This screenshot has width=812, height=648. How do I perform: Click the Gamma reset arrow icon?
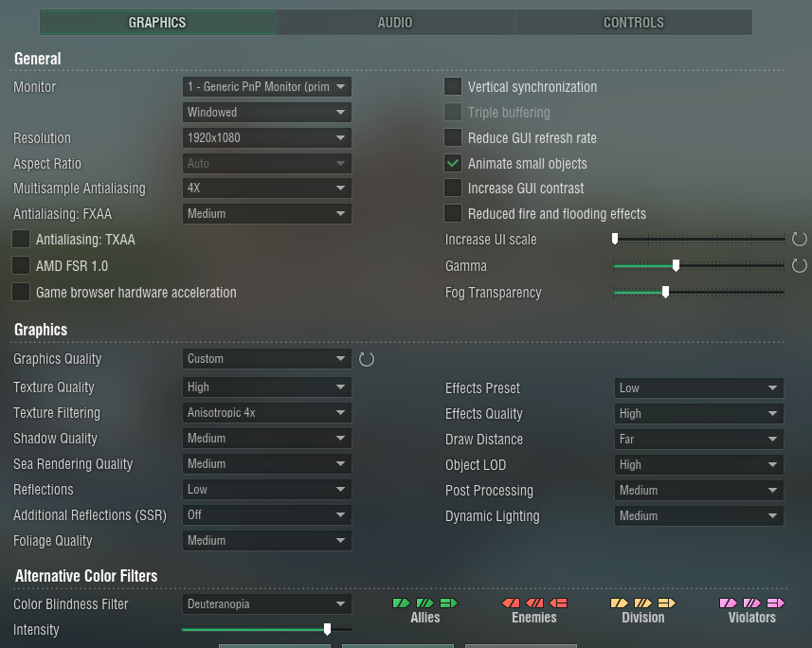[x=799, y=266]
